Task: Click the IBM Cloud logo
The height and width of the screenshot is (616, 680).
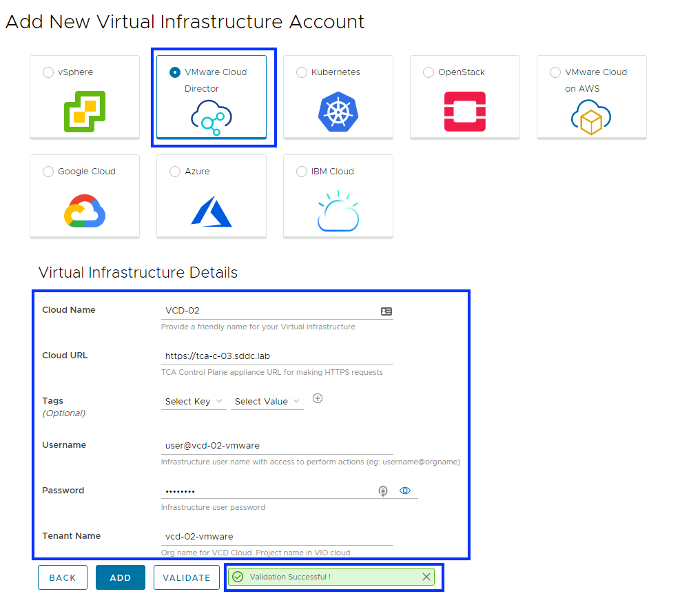Action: click(x=338, y=211)
